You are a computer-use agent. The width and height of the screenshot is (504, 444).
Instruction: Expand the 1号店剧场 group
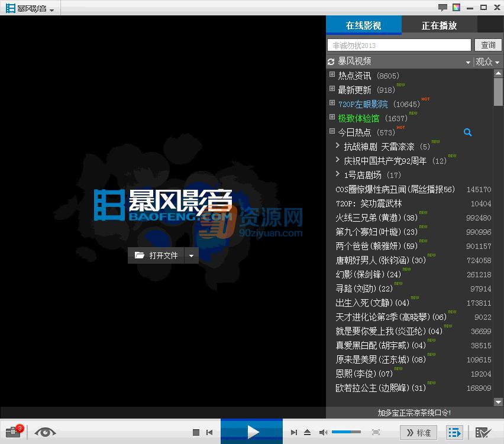point(338,173)
